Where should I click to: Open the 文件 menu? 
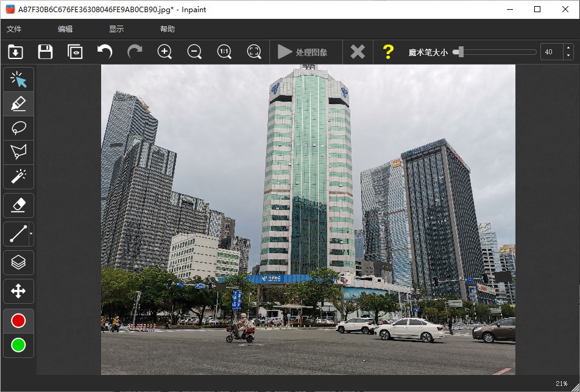(x=14, y=29)
